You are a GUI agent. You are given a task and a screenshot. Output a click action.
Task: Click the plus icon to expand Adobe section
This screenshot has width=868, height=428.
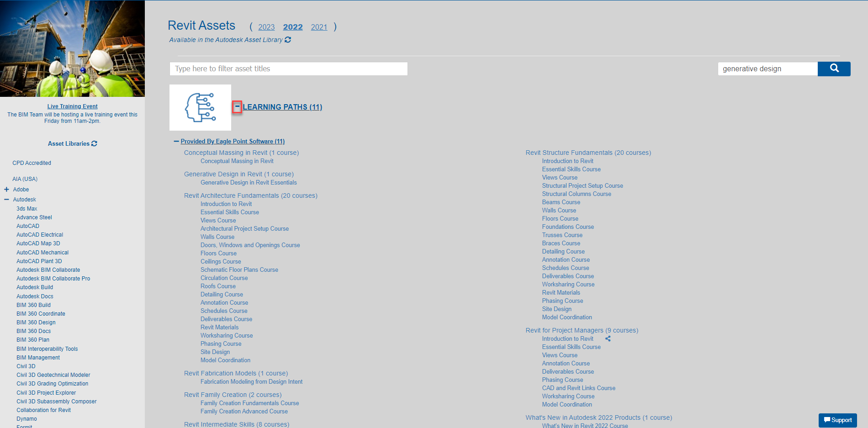pos(6,189)
